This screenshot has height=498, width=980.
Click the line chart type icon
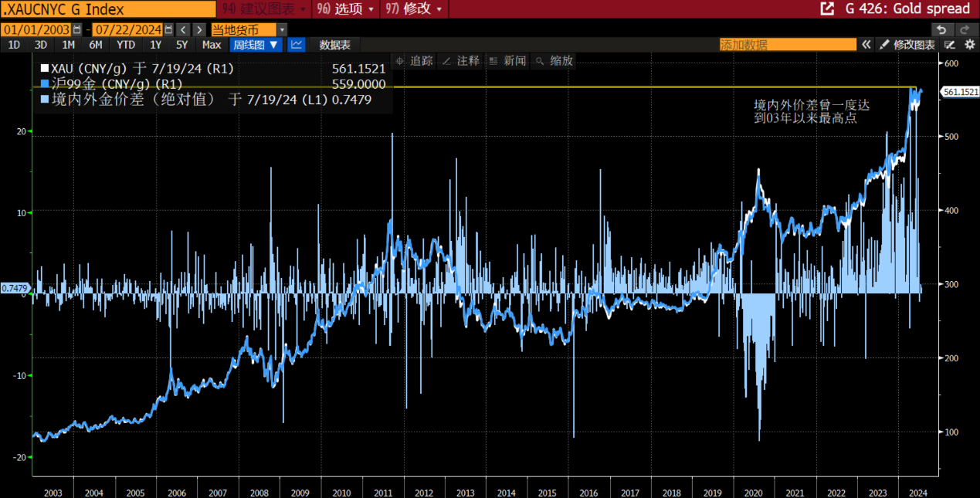coord(297,45)
